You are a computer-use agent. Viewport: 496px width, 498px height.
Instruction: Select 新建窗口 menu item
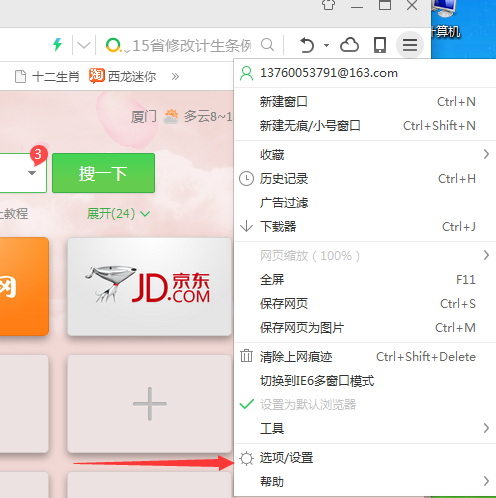pyautogui.click(x=365, y=102)
